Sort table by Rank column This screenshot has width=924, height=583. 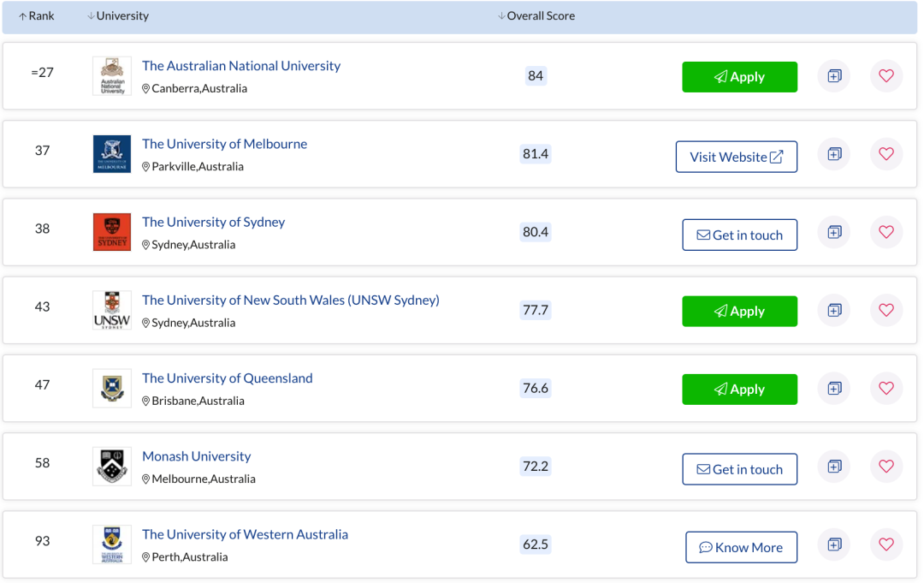click(x=37, y=16)
